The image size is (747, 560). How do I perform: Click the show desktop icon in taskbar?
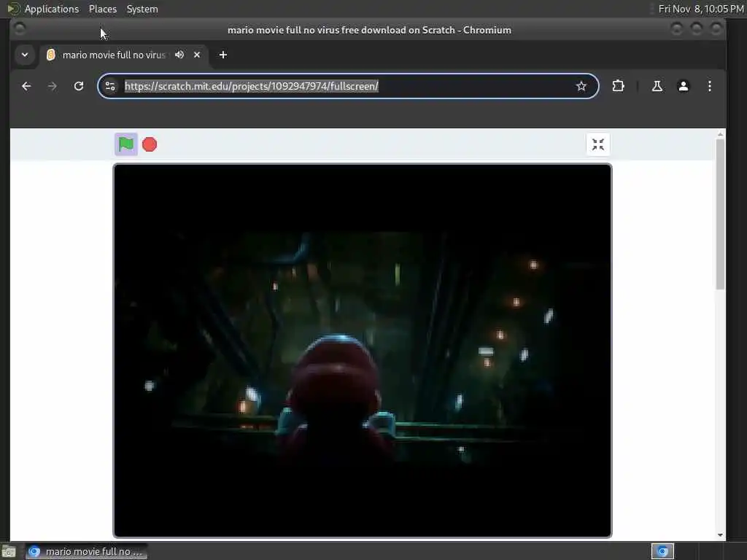click(9, 551)
